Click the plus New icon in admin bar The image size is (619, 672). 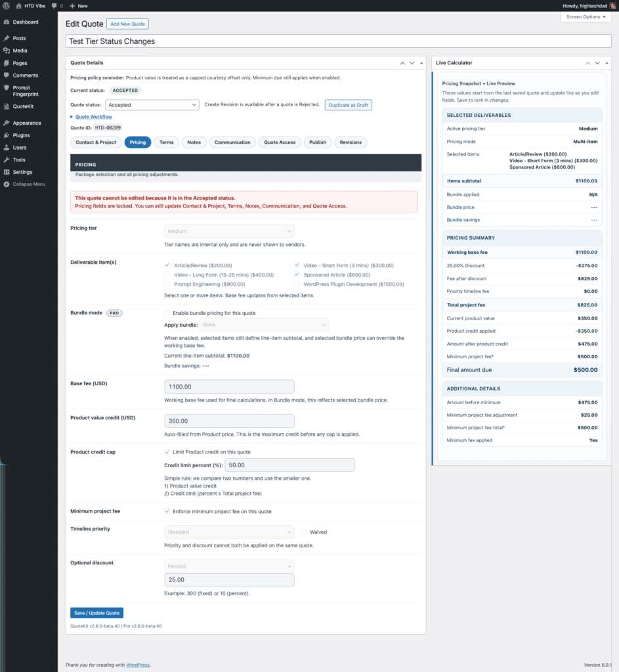(72, 6)
